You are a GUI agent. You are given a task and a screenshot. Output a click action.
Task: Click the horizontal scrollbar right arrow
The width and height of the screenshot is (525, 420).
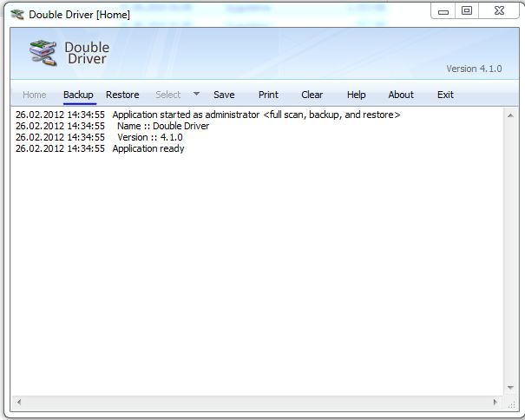coord(495,402)
